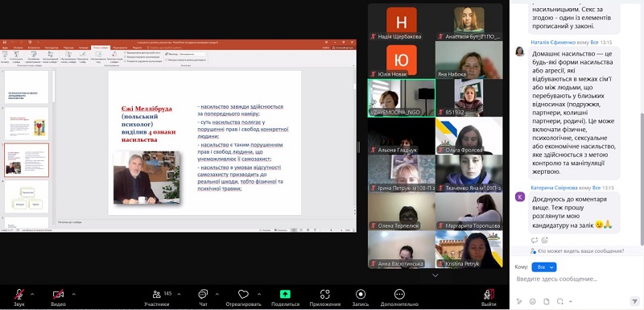
Task: Expand participants arrow next to 145 count
Action: coord(179,294)
